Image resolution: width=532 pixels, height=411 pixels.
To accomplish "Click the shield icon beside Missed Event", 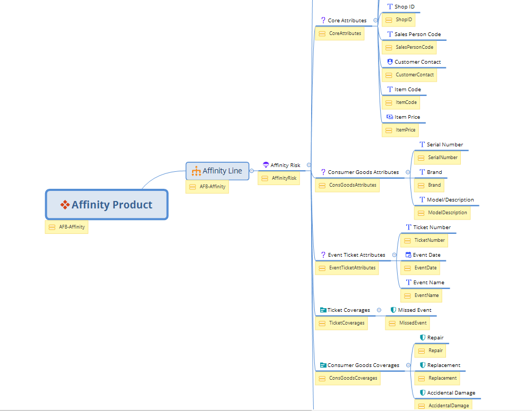I will tap(393, 310).
